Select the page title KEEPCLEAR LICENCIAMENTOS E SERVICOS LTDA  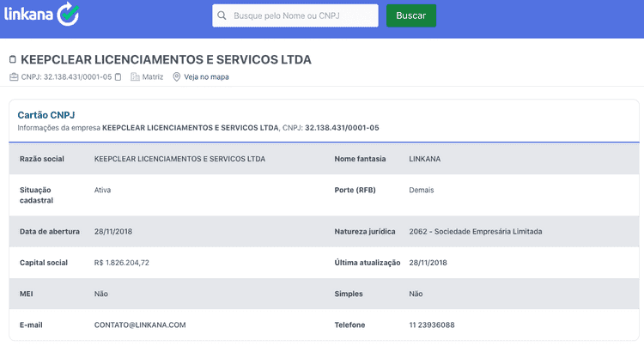166,59
